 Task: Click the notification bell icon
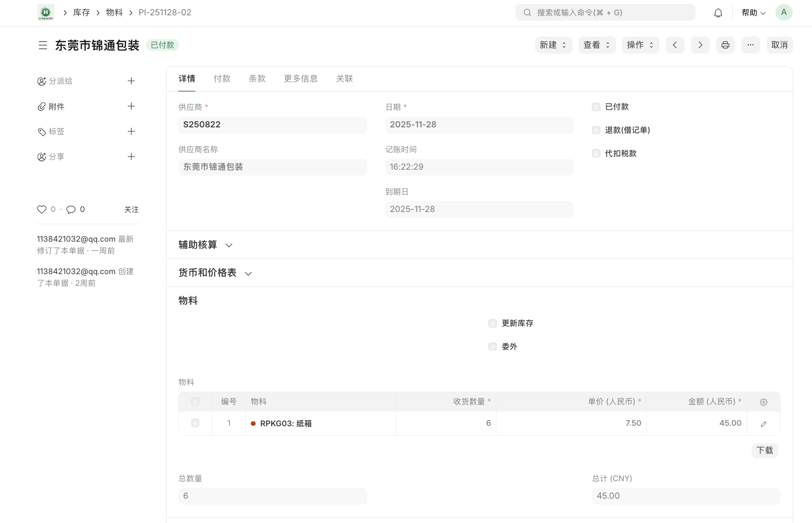coord(718,13)
